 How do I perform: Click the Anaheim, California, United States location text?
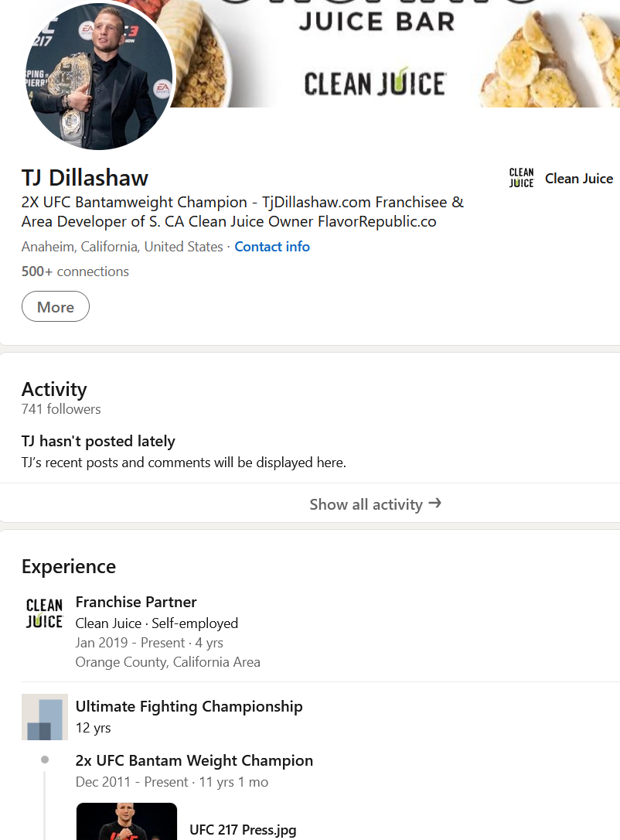click(122, 247)
